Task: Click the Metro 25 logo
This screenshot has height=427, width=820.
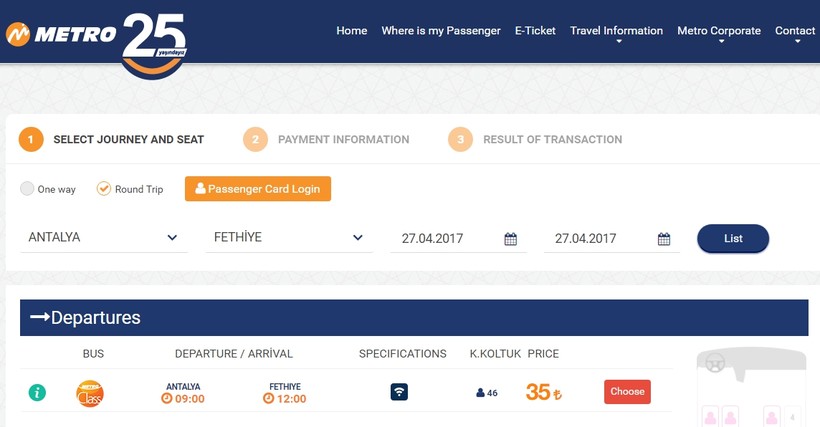Action: (x=97, y=36)
